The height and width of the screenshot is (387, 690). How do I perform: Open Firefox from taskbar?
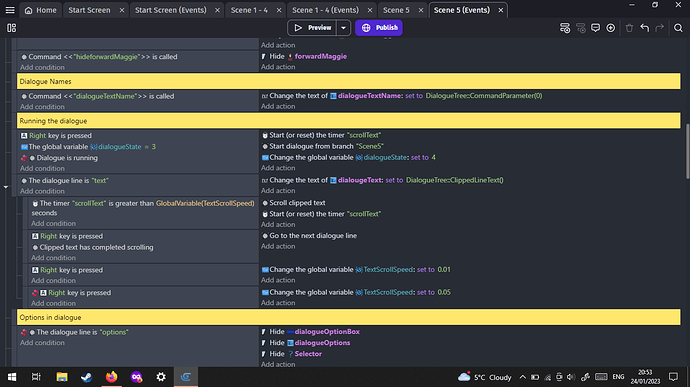click(x=111, y=377)
